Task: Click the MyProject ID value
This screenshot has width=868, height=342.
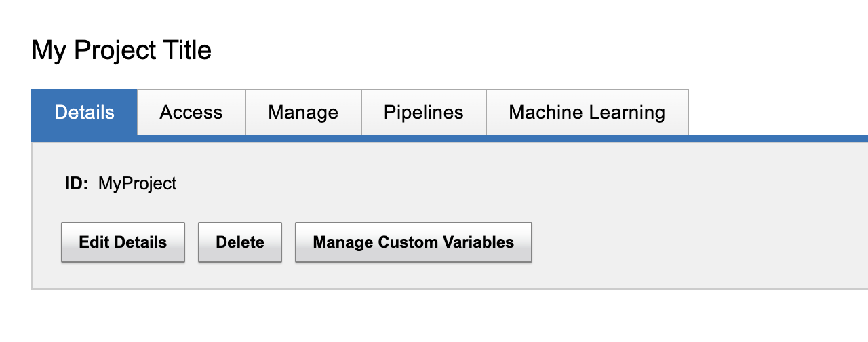Action: click(138, 183)
